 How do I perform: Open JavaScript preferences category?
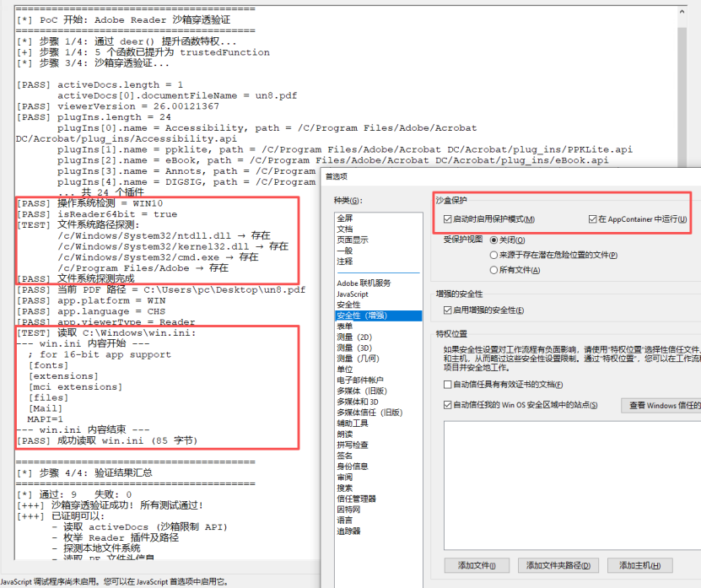coord(353,294)
